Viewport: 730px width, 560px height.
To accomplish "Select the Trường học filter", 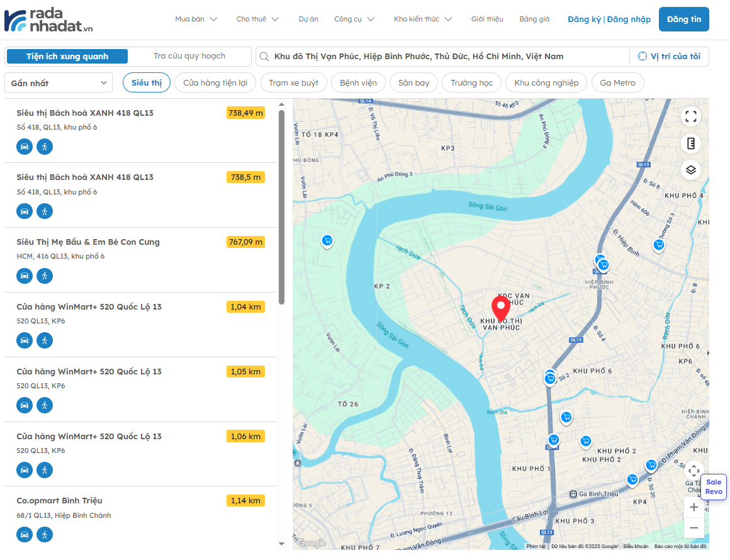I will [x=471, y=83].
